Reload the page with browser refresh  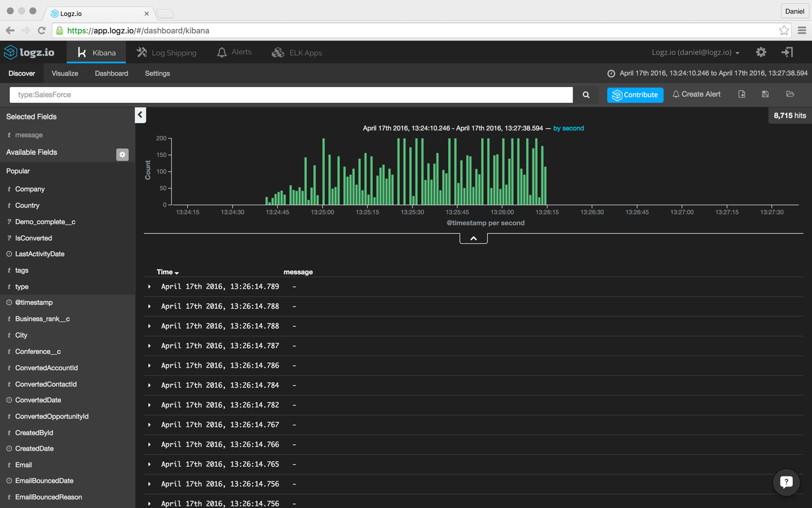(x=42, y=30)
